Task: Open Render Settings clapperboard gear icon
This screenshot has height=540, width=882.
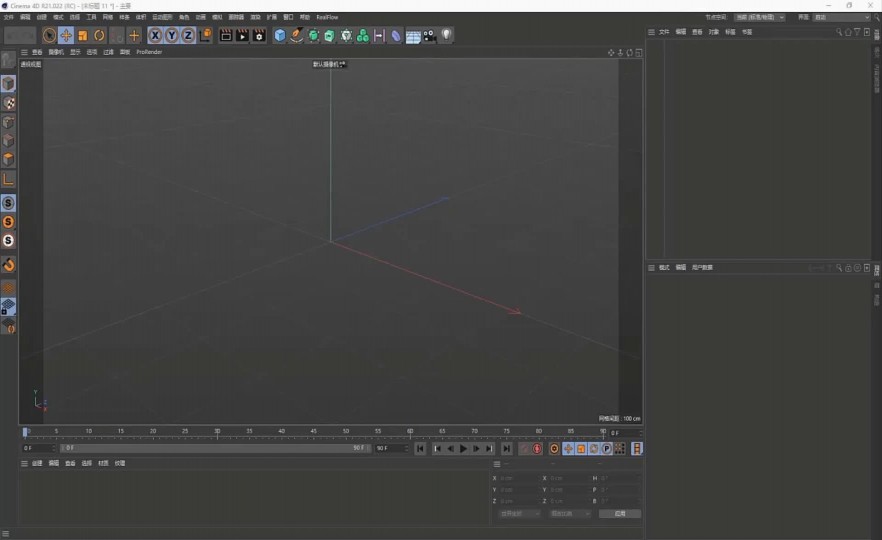Action: pos(259,36)
